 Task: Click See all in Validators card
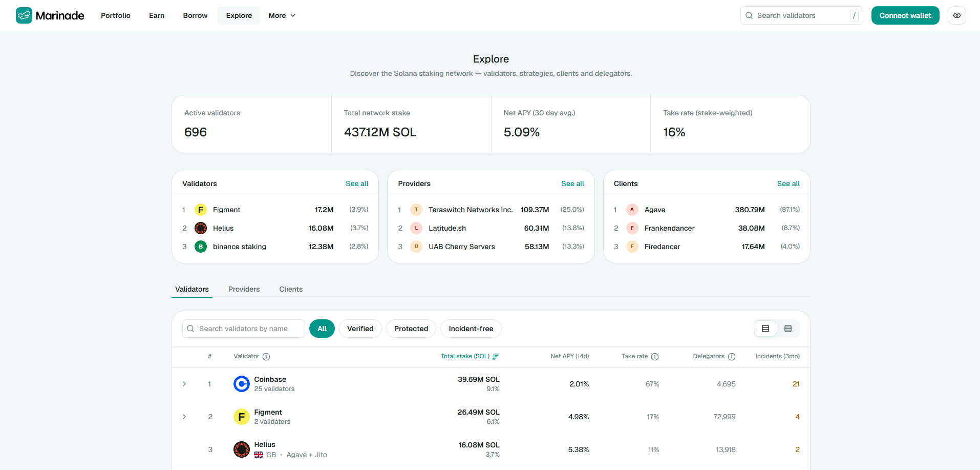click(x=357, y=183)
